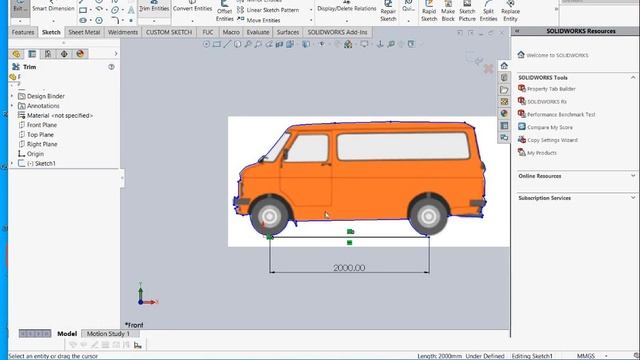Select Front Plane in tree
The image size is (640, 360).
tap(38, 125)
